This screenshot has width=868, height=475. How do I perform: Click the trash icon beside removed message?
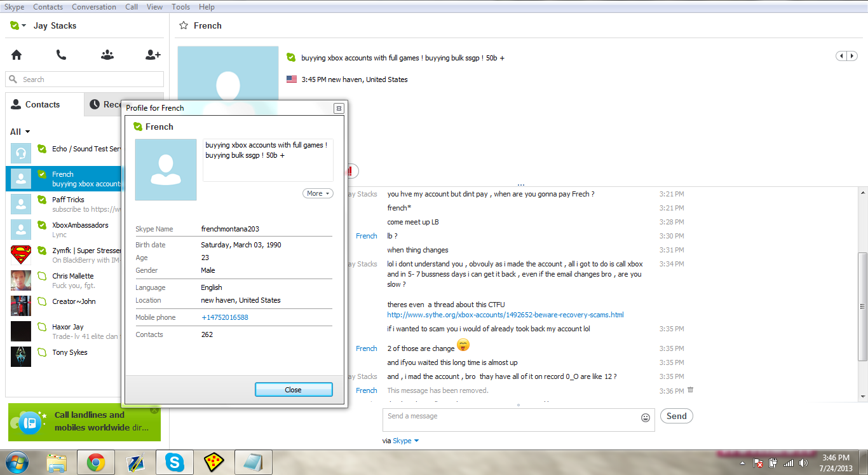(x=690, y=390)
